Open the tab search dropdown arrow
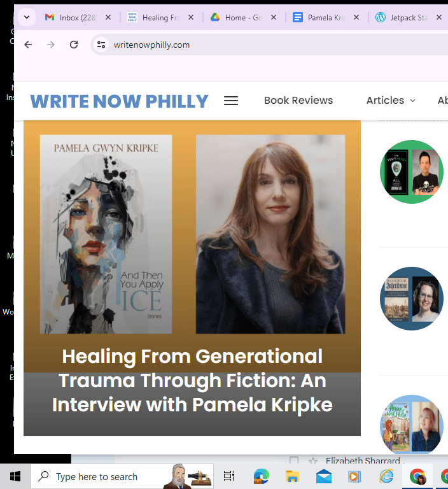448x489 pixels. 27,17
